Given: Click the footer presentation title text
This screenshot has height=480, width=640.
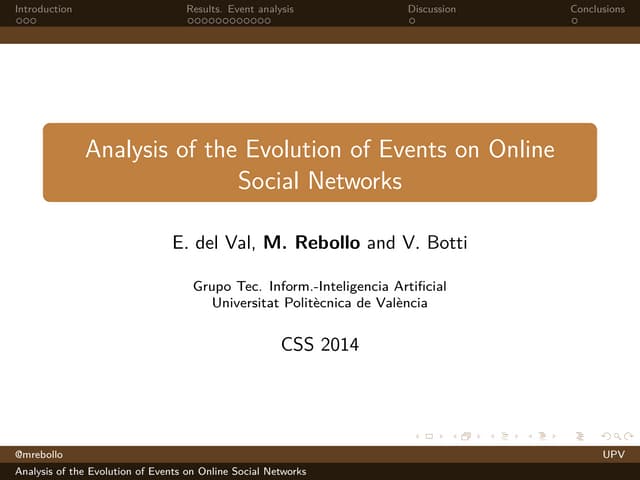Looking at the screenshot, I should pyautogui.click(x=154, y=471).
